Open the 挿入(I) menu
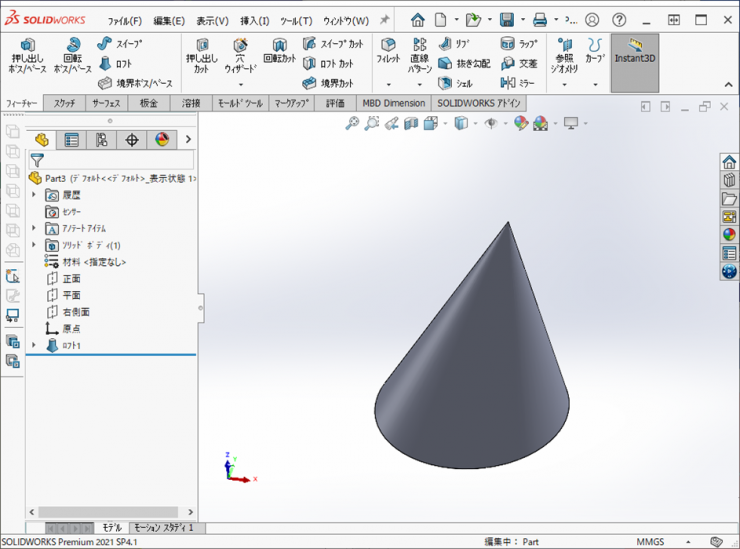This screenshot has height=549, width=740. pyautogui.click(x=253, y=20)
